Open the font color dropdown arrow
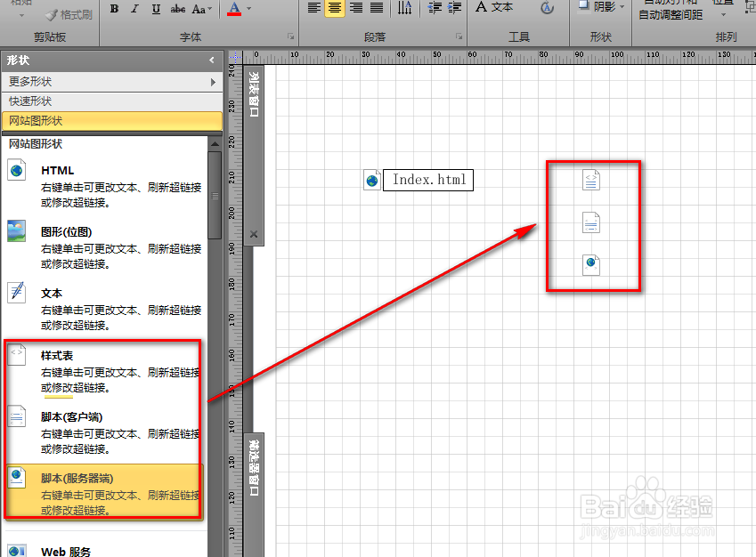The image size is (756, 557). pos(248,8)
